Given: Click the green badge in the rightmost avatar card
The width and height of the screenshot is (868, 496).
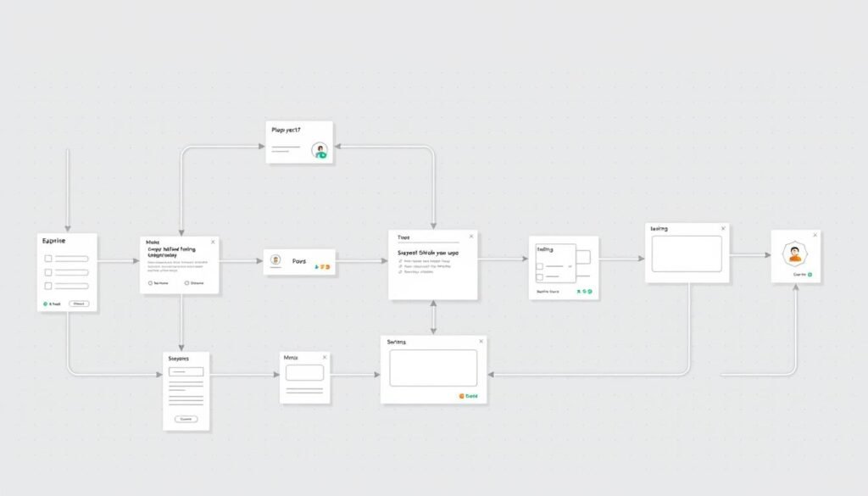Looking at the screenshot, I should coord(810,275).
